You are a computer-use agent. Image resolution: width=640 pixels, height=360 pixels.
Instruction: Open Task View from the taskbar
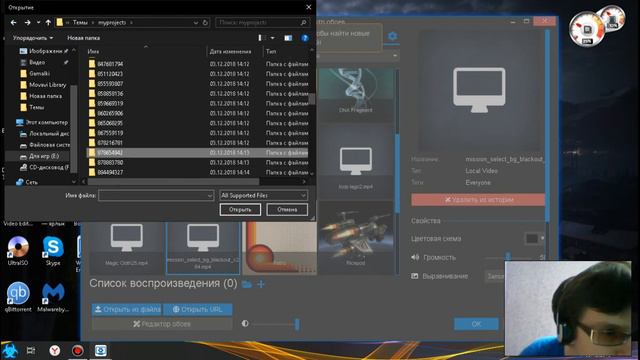[31, 351]
